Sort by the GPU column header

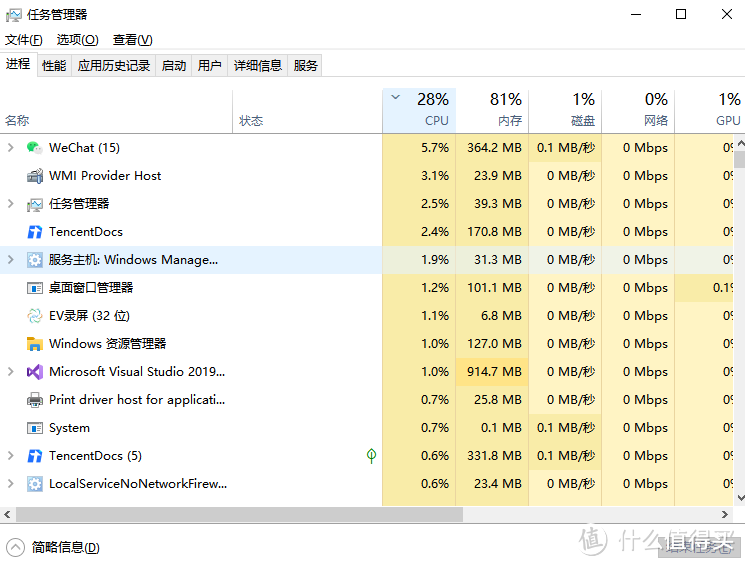click(710, 110)
